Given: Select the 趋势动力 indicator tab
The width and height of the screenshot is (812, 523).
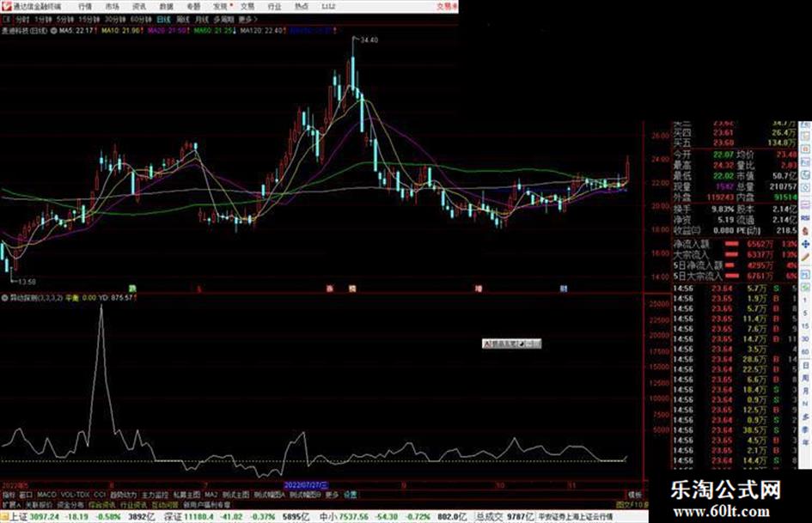Looking at the screenshot, I should 123,495.
